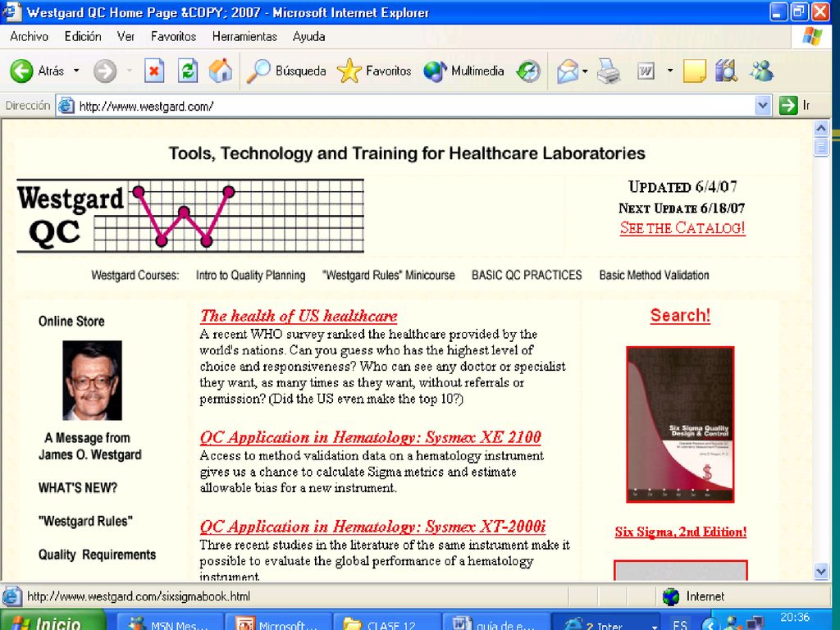This screenshot has width=840, height=630.
Task: Print the page with printer icon
Action: coord(609,71)
